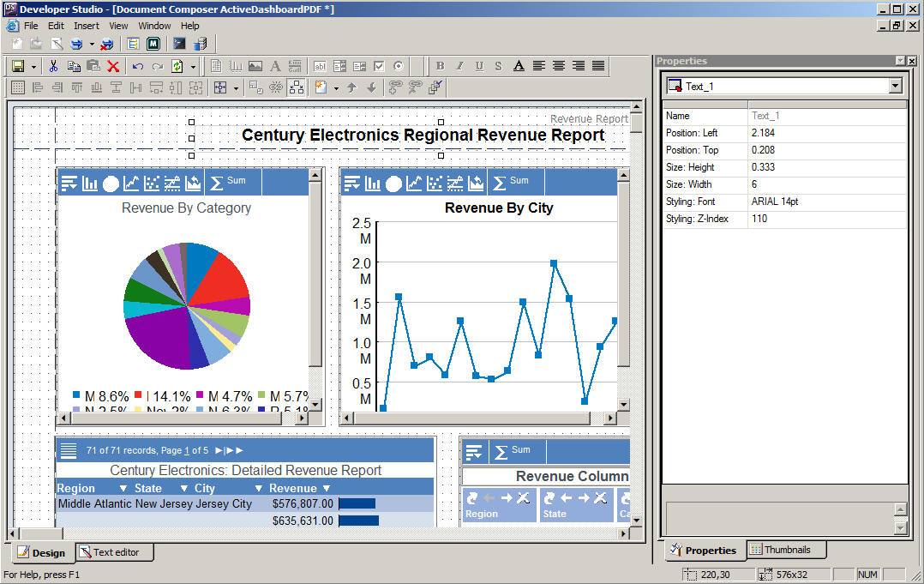
Task: Insert an edit box control
Action: click(320, 66)
